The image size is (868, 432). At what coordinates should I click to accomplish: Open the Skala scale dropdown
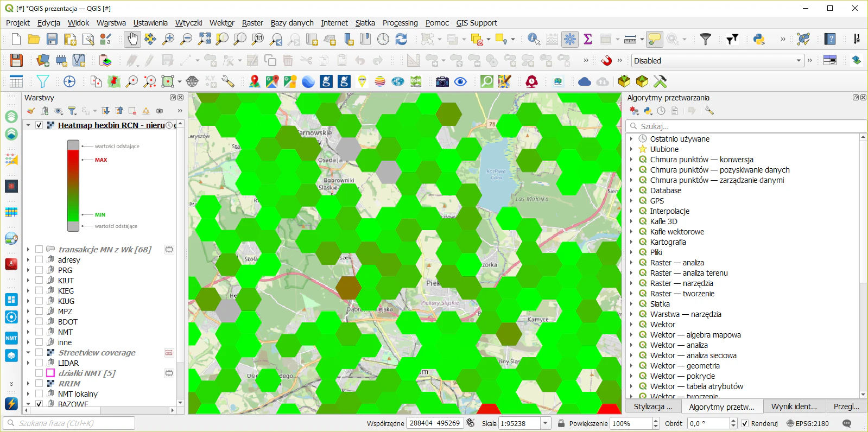pos(546,423)
